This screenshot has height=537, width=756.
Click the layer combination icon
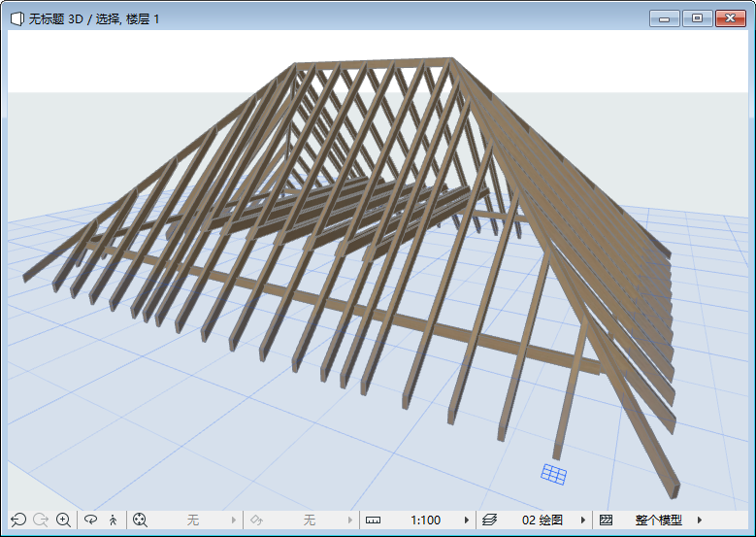coord(489,520)
